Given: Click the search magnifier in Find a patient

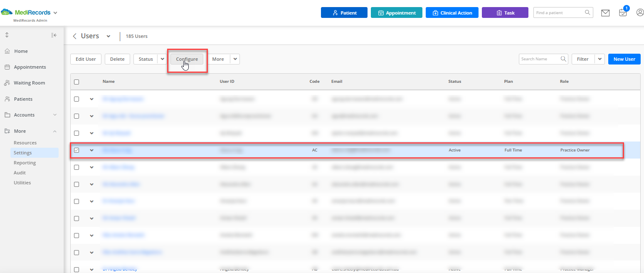Looking at the screenshot, I should click(588, 12).
